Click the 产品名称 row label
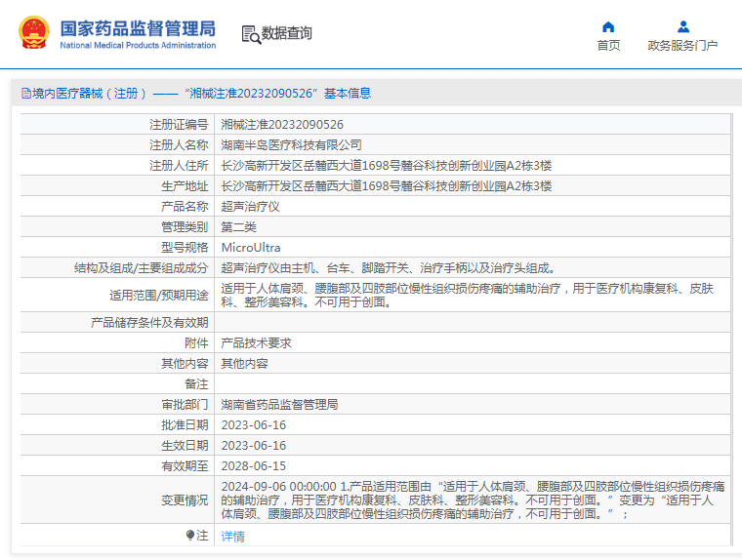Image resolution: width=742 pixels, height=560 pixels. point(185,206)
